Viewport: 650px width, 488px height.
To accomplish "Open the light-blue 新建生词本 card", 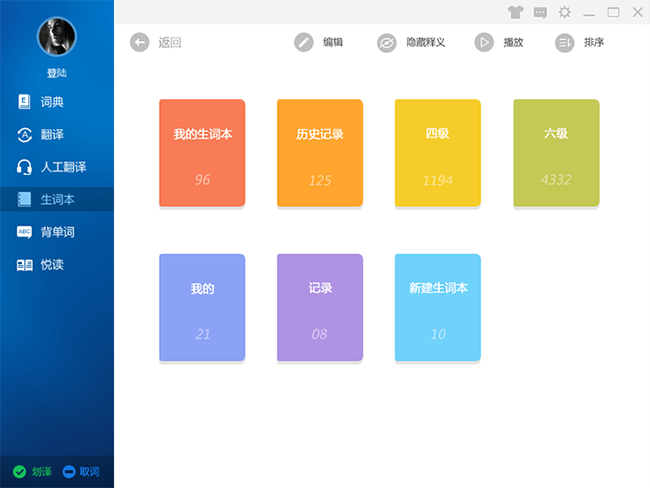I will point(438,307).
